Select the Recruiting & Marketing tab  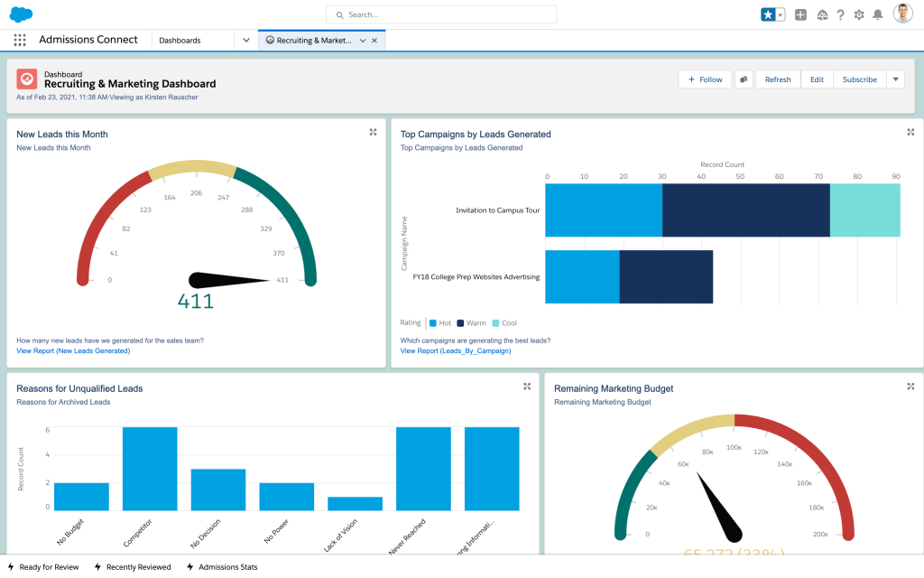pos(316,41)
